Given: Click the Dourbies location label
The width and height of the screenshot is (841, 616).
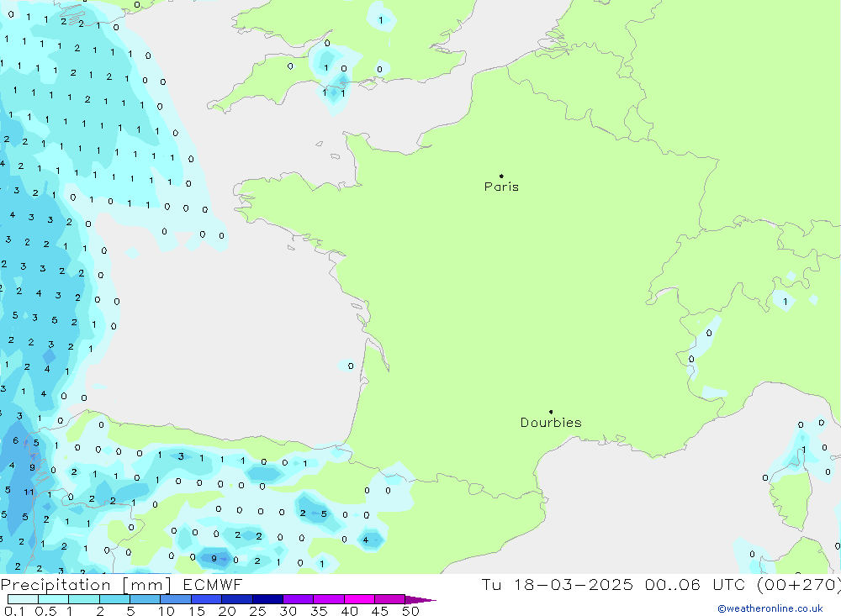Looking at the screenshot, I should click(x=551, y=423).
